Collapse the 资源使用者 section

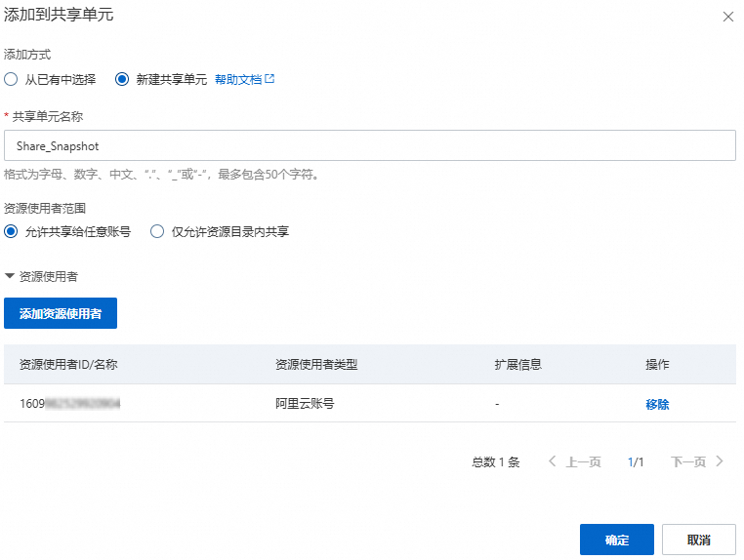click(10, 276)
